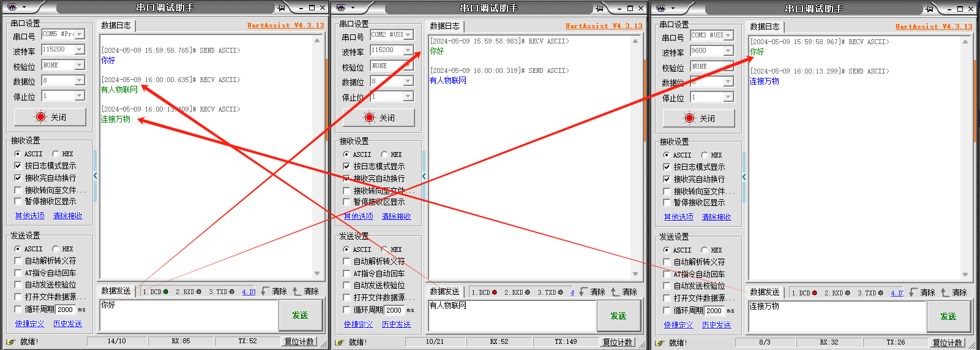Select the 数据日志 tab in COM5 window

click(x=116, y=26)
